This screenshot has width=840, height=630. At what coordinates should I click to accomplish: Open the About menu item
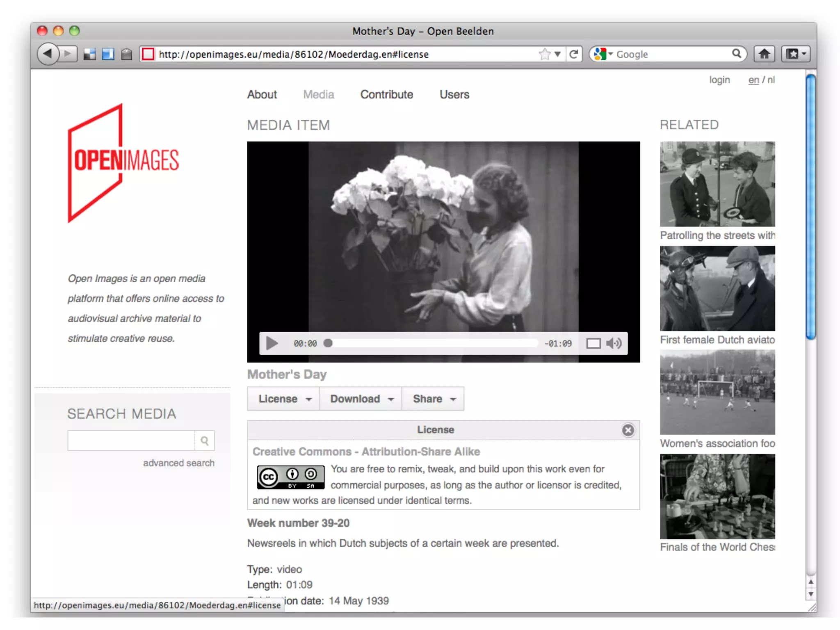point(262,95)
